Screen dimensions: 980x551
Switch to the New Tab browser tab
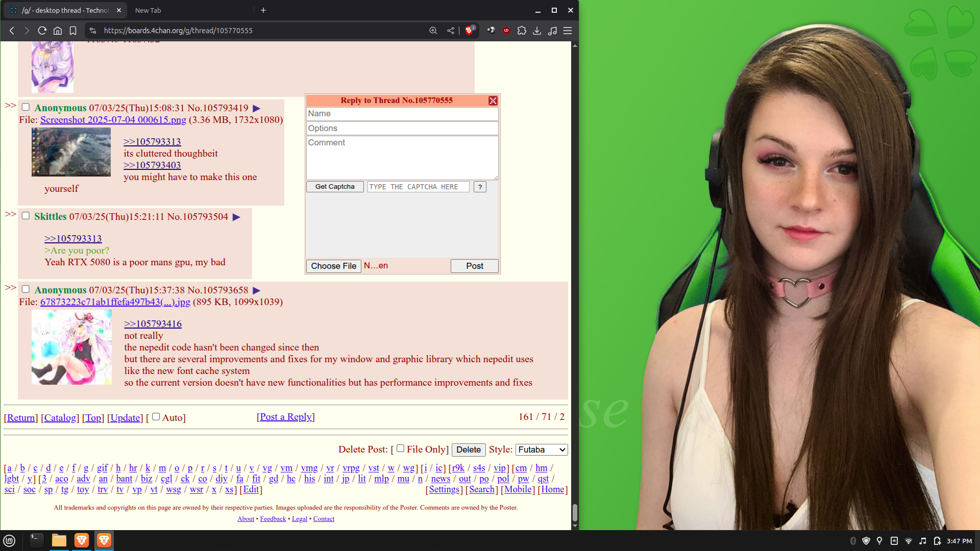coord(148,10)
